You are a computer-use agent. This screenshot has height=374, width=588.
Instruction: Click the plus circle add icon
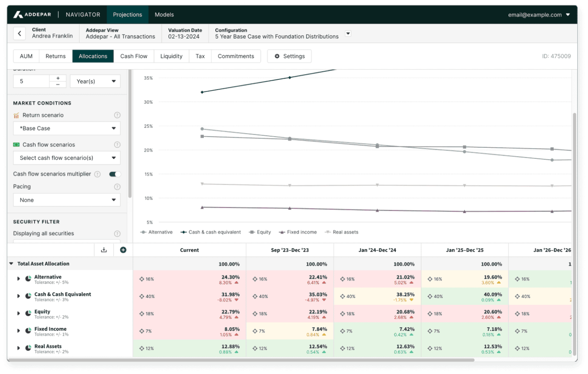[123, 250]
